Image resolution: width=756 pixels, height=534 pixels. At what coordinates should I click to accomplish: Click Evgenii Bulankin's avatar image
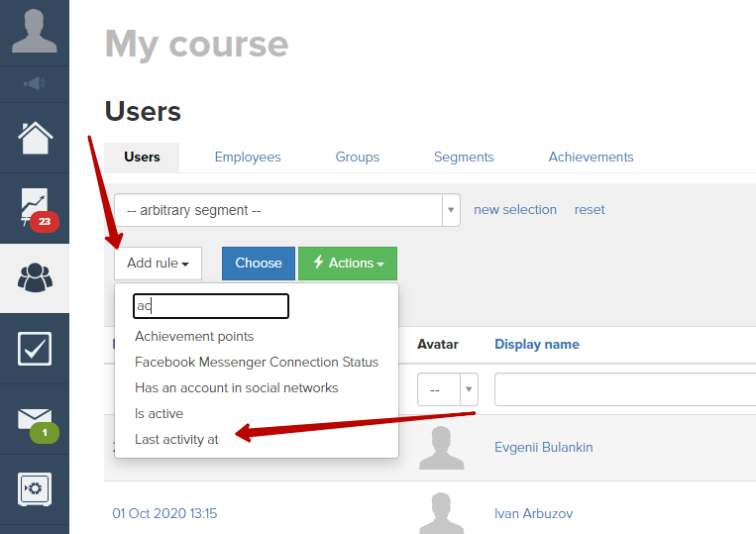(441, 448)
